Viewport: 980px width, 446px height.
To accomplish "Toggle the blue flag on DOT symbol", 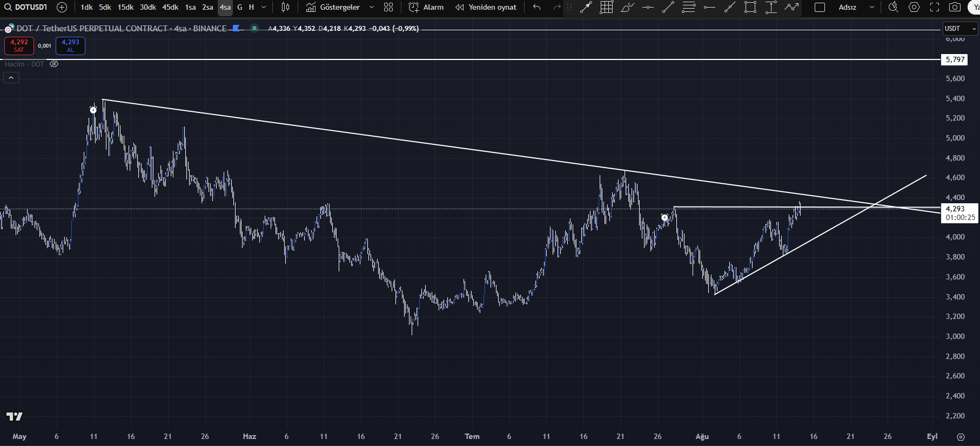I will click(x=236, y=28).
